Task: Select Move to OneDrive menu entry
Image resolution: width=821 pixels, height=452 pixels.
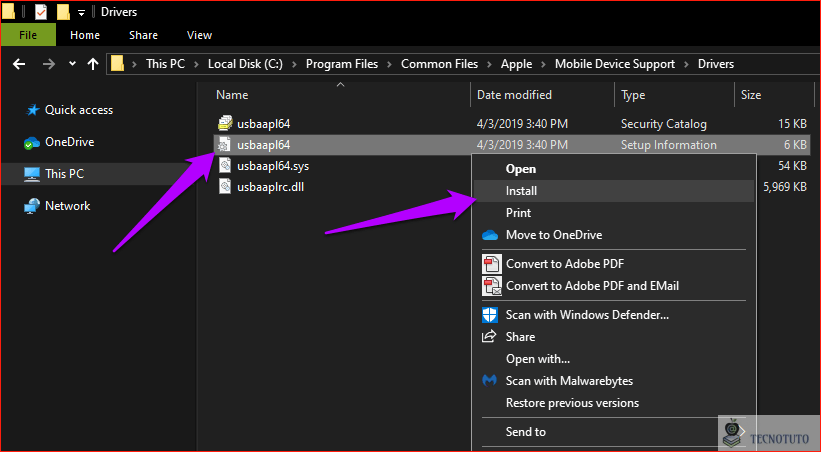Action: (x=614, y=235)
